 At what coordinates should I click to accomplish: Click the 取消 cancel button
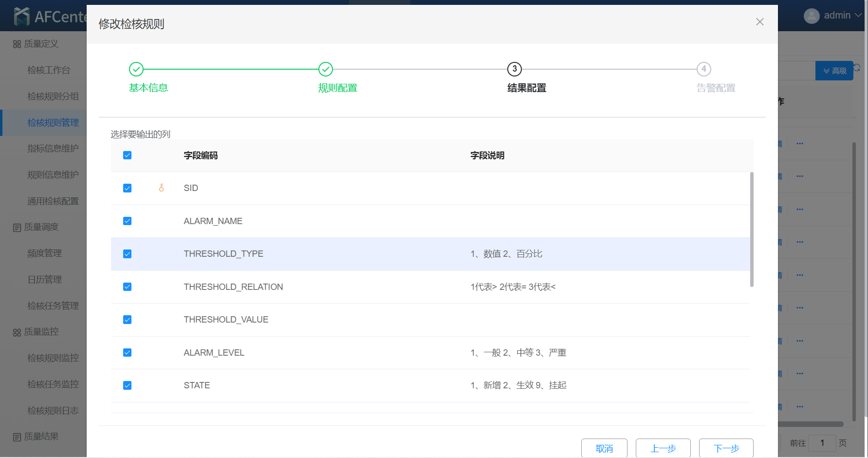604,448
